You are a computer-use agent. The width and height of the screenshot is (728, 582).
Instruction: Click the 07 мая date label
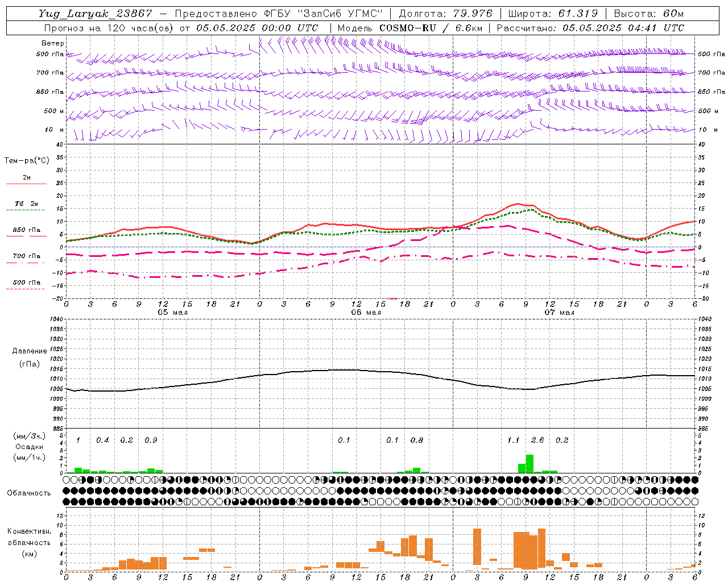(559, 312)
